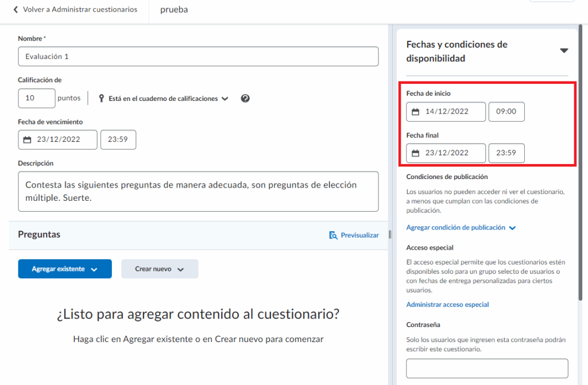Click the back arrow to Administrar cuestionarios
588x385 pixels.
(x=16, y=10)
